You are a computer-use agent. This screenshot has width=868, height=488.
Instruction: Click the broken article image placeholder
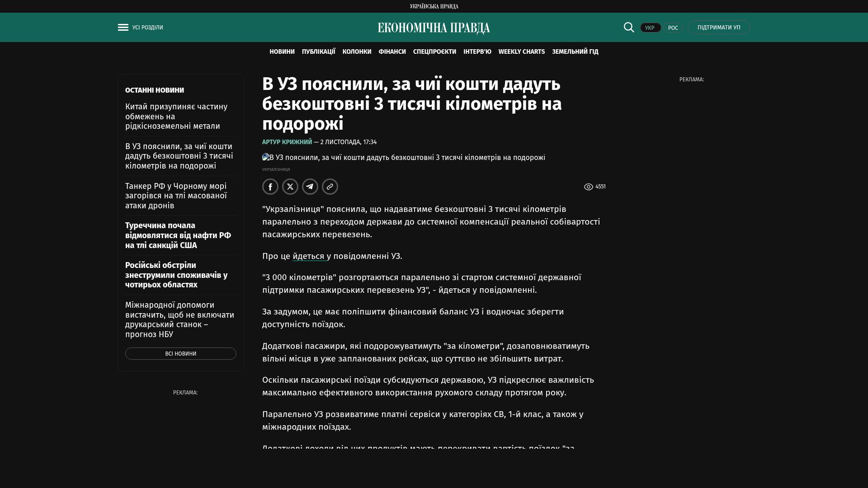[266, 157]
